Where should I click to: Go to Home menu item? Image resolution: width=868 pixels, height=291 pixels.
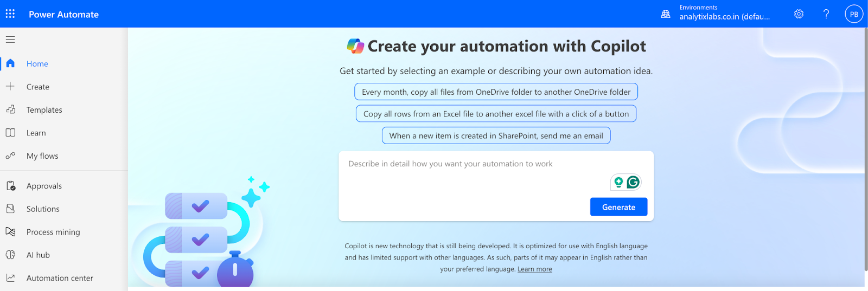click(37, 64)
